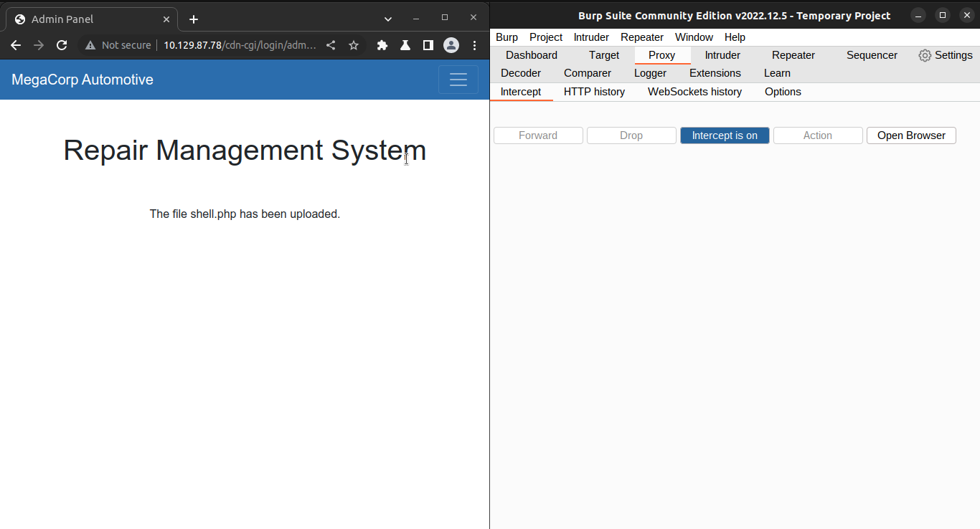Open the Chrome tab search chevron
This screenshot has height=529, width=980.
point(388,19)
